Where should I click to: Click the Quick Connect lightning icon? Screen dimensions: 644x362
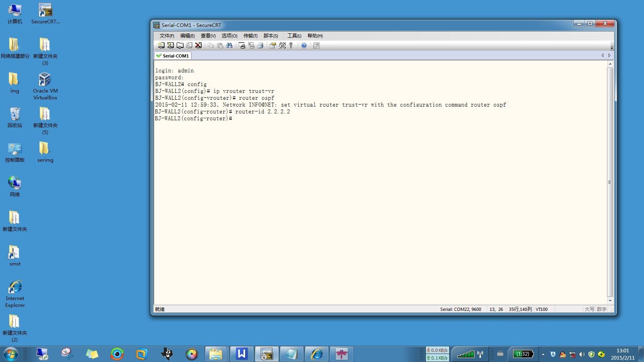point(171,45)
